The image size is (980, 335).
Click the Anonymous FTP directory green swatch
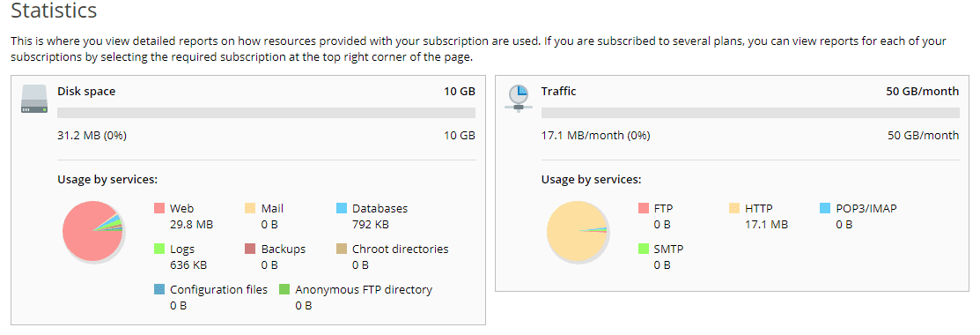tap(284, 289)
